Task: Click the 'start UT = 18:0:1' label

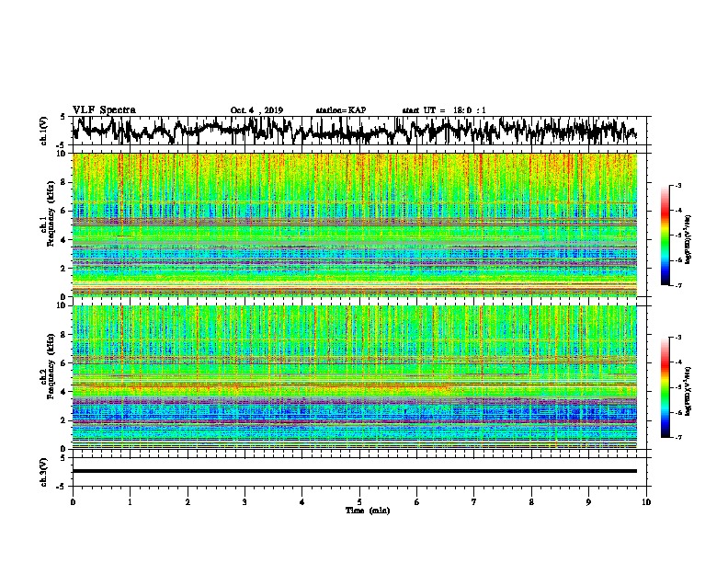Action: (444, 110)
